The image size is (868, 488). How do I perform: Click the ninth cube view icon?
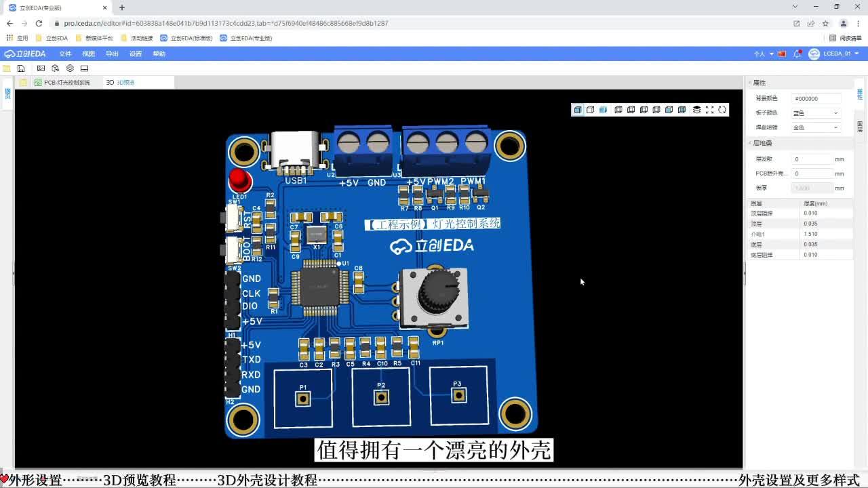[x=682, y=110]
